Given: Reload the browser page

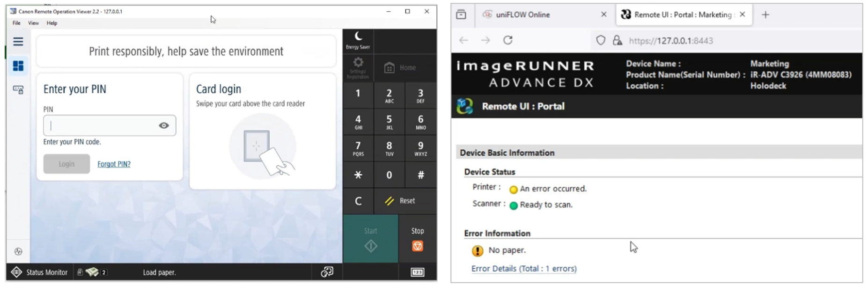Looking at the screenshot, I should coord(508,40).
